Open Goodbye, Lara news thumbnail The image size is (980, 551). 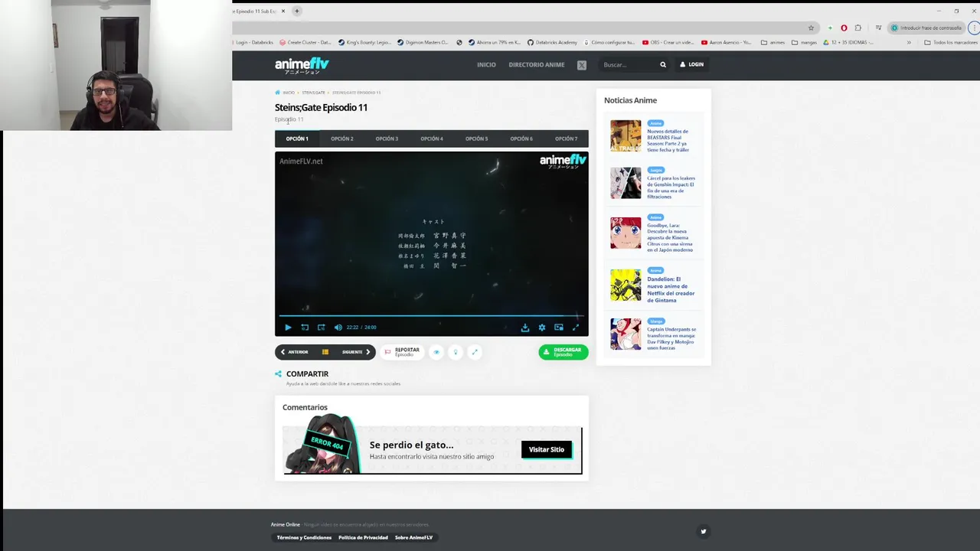[626, 233]
